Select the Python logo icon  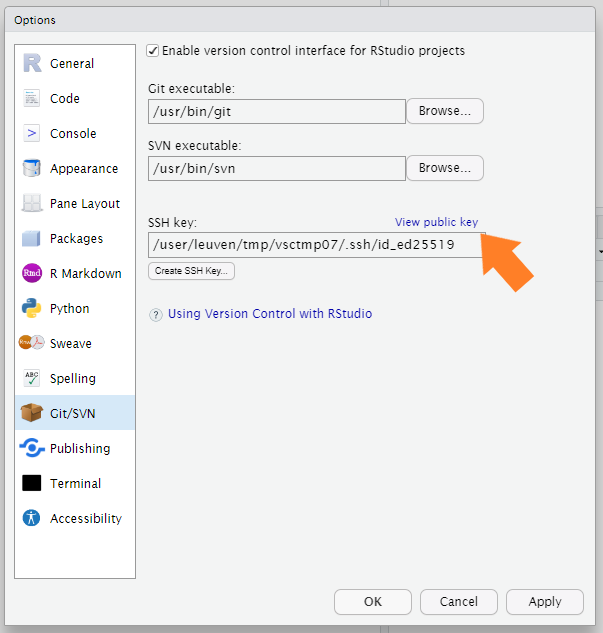coord(32,308)
